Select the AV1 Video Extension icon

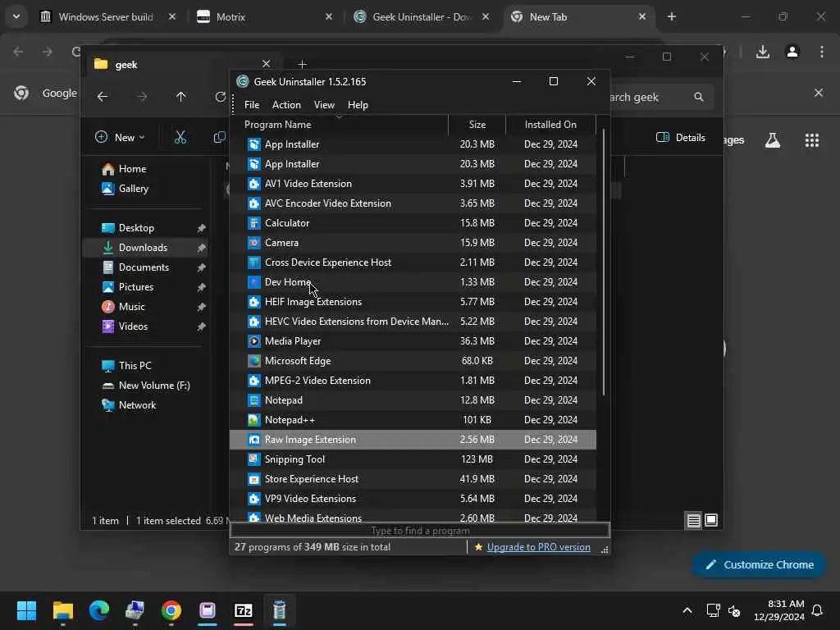click(x=254, y=184)
